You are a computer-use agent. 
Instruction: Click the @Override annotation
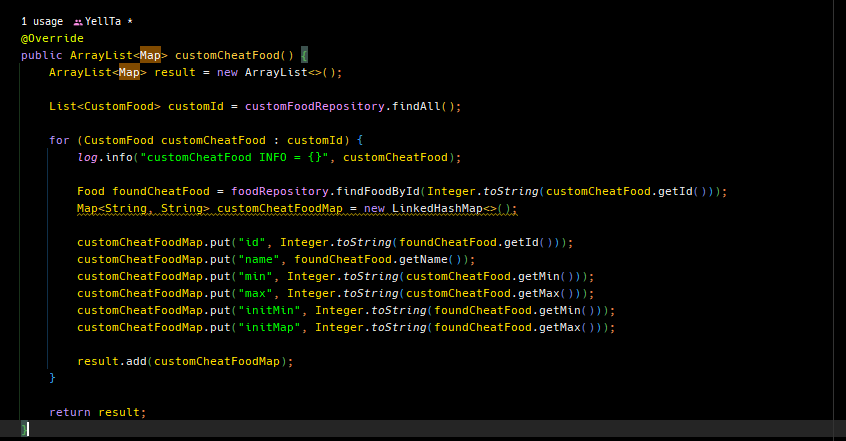pos(52,38)
